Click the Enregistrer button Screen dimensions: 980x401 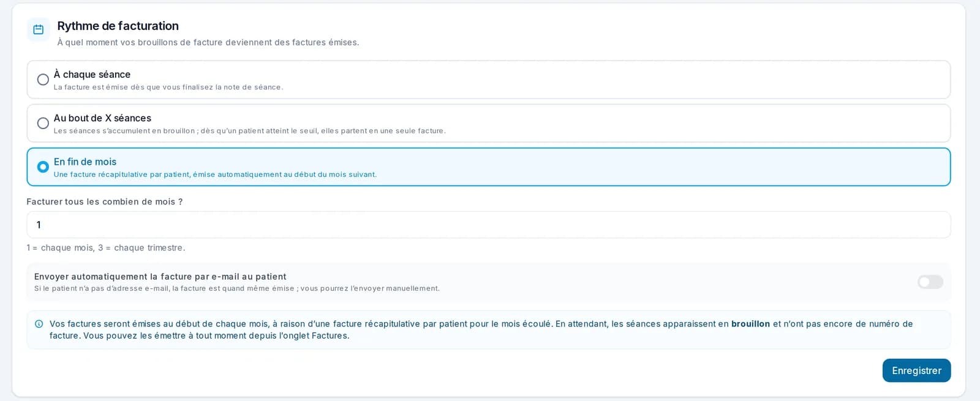(x=916, y=370)
